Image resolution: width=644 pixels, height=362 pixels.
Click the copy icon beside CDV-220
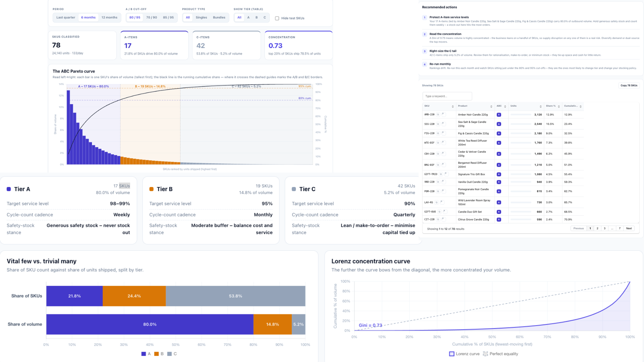(438, 154)
